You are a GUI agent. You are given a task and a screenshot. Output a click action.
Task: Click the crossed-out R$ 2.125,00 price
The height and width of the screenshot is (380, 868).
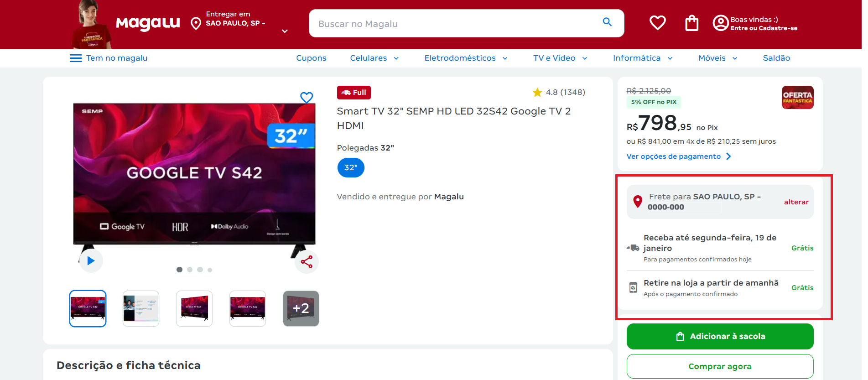(x=649, y=91)
